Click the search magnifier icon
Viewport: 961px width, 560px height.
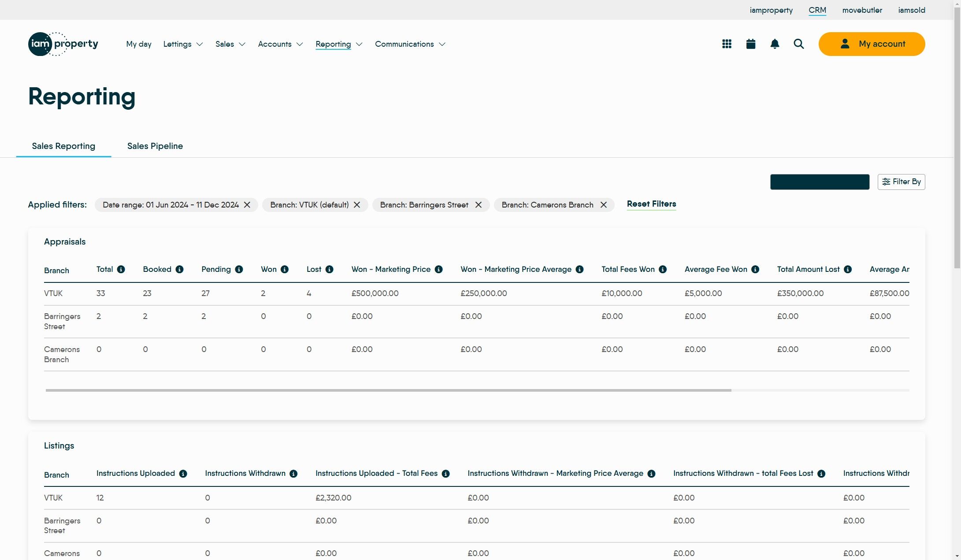point(798,44)
